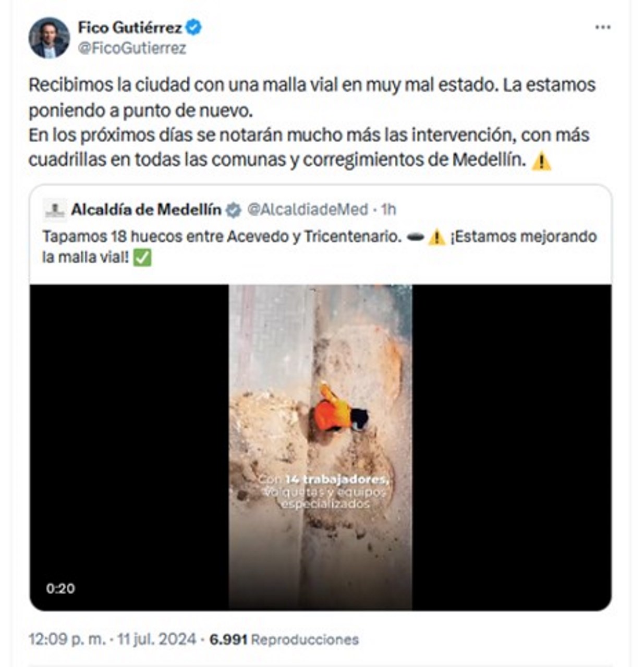Screen dimensions: 644x667
Task: Click green checkmark emoji in quoted tweet
Action: [142, 257]
